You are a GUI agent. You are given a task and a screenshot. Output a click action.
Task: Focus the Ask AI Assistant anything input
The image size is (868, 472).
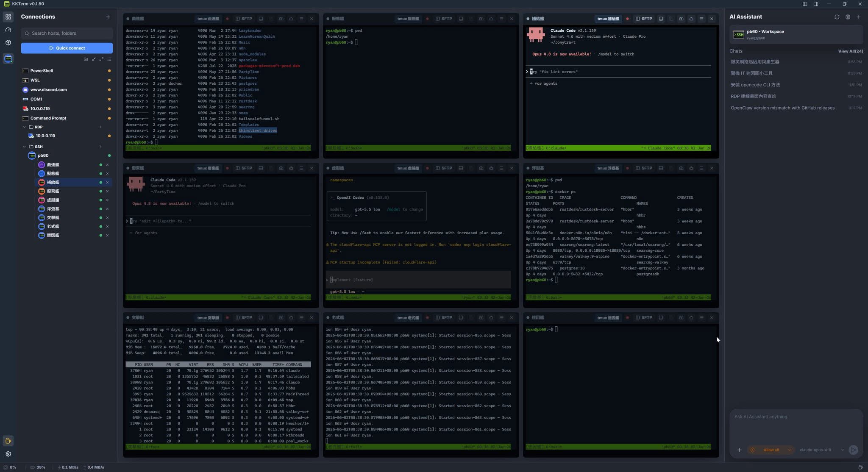pyautogui.click(x=796, y=426)
